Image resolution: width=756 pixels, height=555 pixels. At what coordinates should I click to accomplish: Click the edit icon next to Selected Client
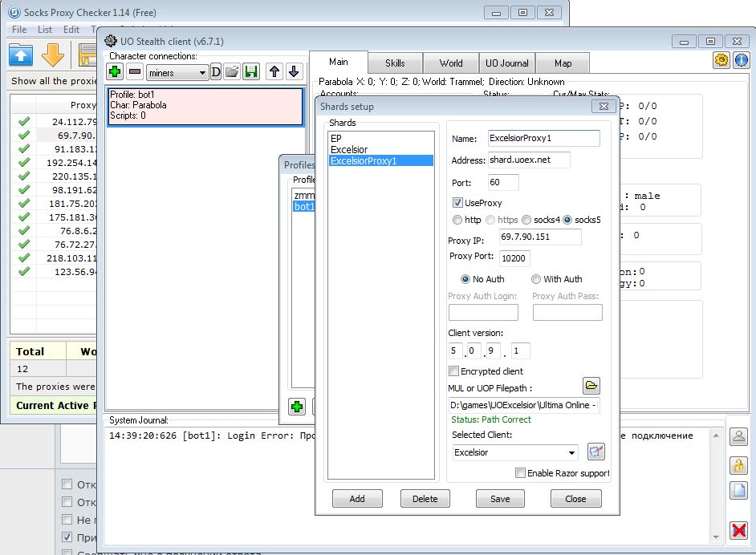tap(595, 452)
